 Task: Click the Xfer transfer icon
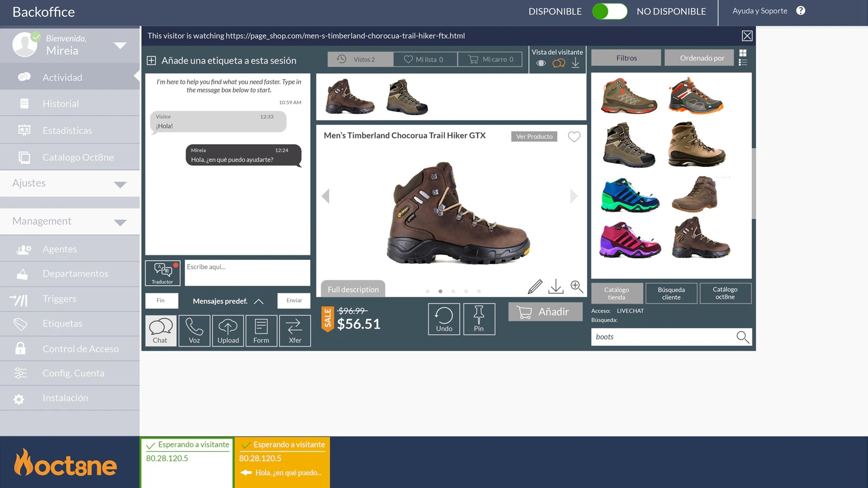(295, 331)
